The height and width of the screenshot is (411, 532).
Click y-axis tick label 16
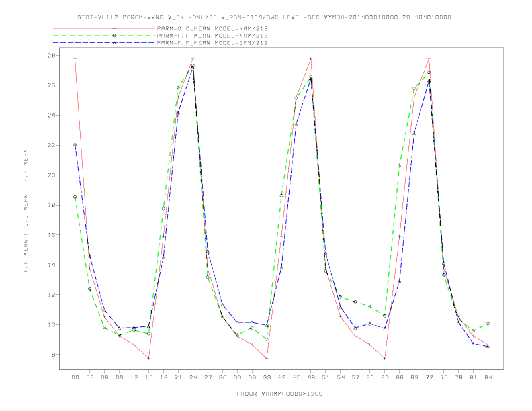coord(50,234)
